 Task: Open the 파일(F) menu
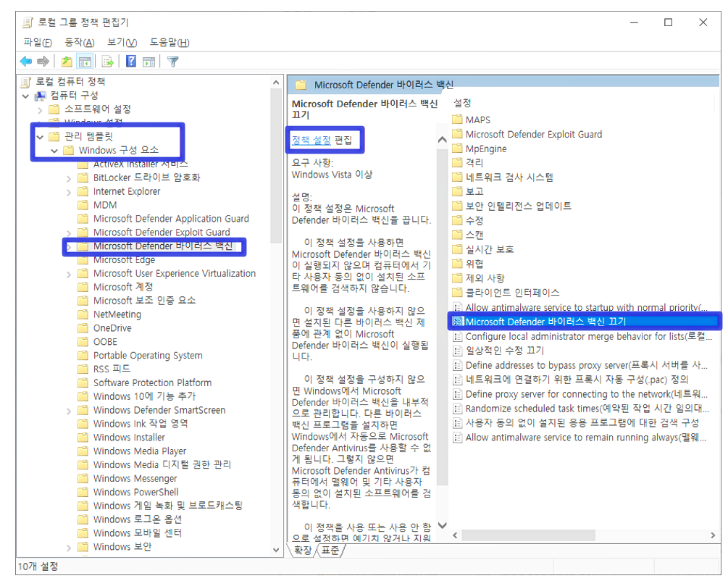click(x=38, y=42)
